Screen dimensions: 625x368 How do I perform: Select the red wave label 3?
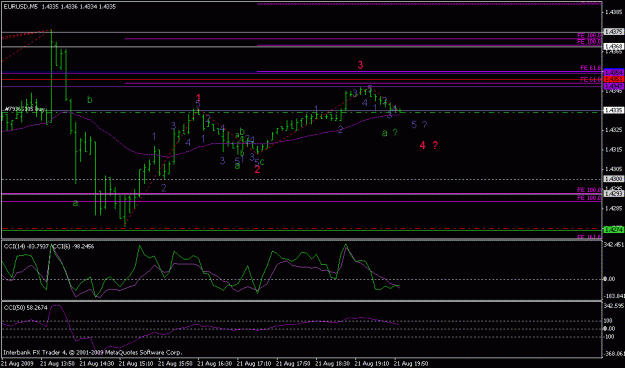pos(360,65)
